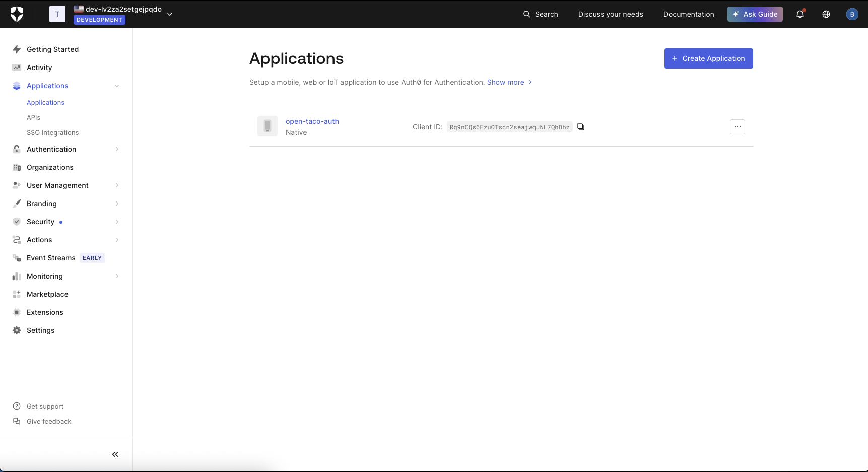Open the Show more link
Viewport: 868px width, 472px height.
point(505,82)
